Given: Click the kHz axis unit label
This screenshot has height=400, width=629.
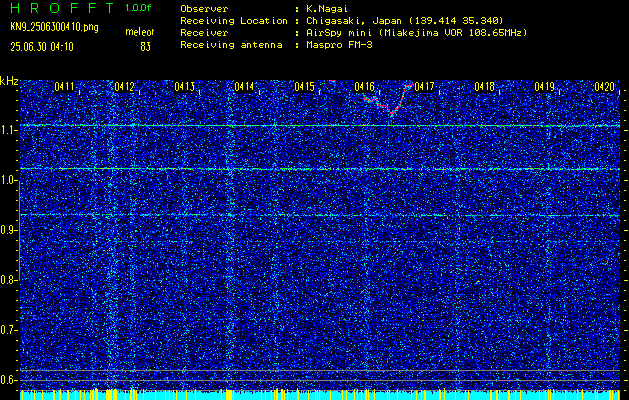Looking at the screenshot, I should pyautogui.click(x=9, y=81).
